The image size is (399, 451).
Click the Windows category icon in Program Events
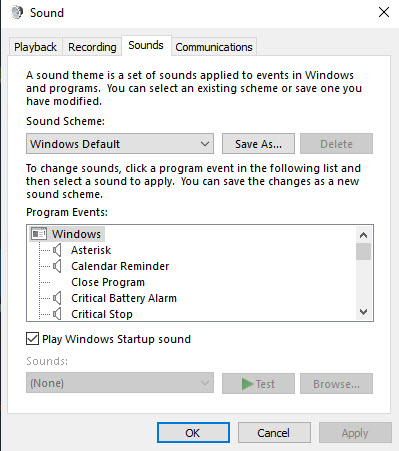tap(39, 234)
